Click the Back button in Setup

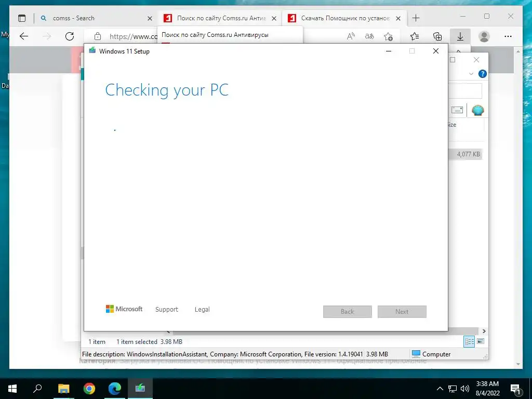tap(348, 312)
